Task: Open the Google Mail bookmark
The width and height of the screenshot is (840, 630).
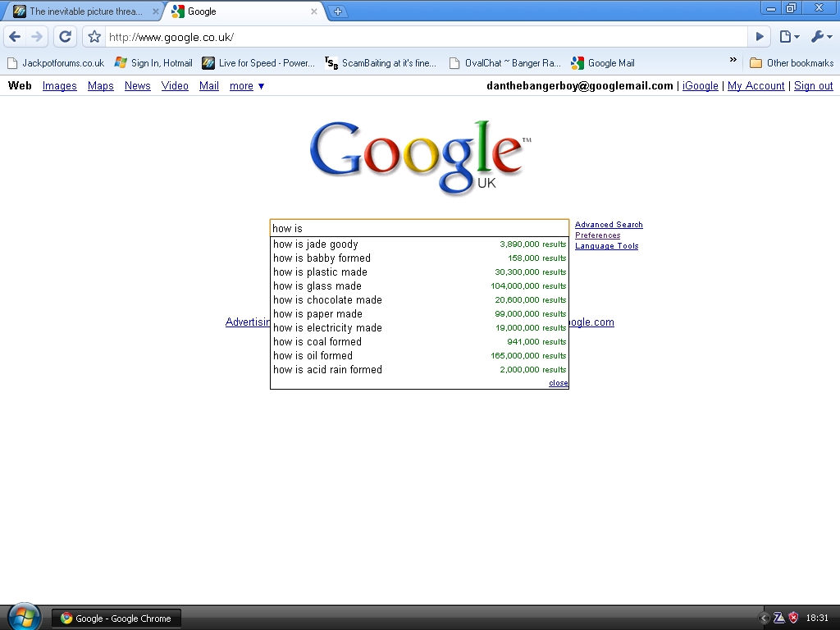Action: 603,63
